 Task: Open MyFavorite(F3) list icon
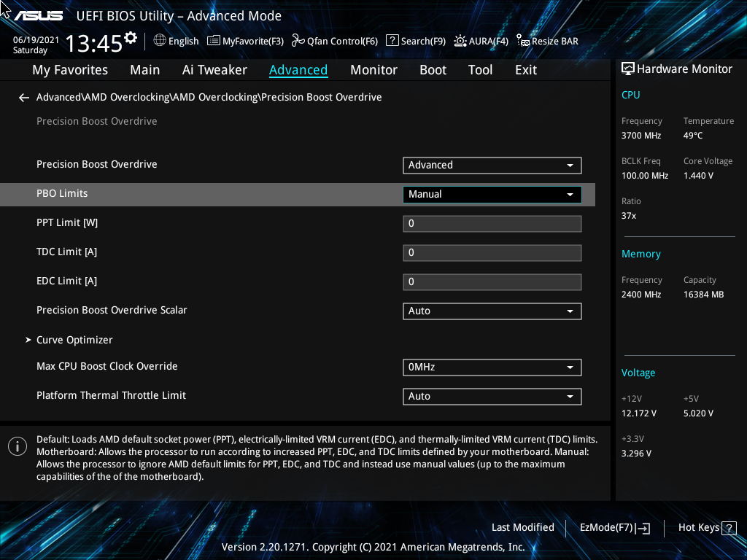[x=214, y=41]
